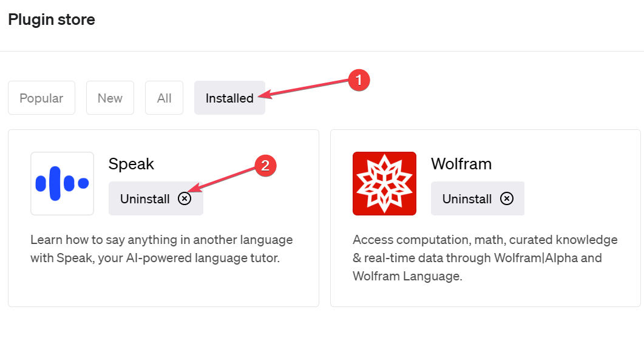The width and height of the screenshot is (644, 352).
Task: Switch to the New tab
Action: click(110, 98)
